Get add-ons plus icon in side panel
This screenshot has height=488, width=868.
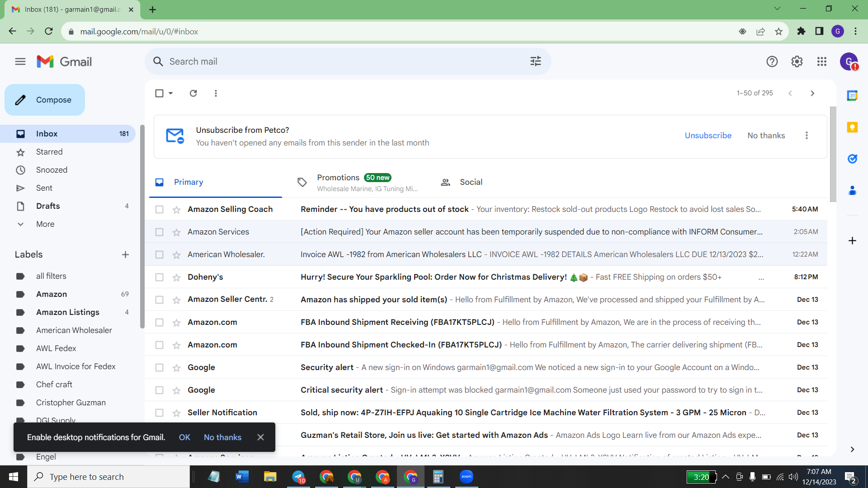[852, 240]
